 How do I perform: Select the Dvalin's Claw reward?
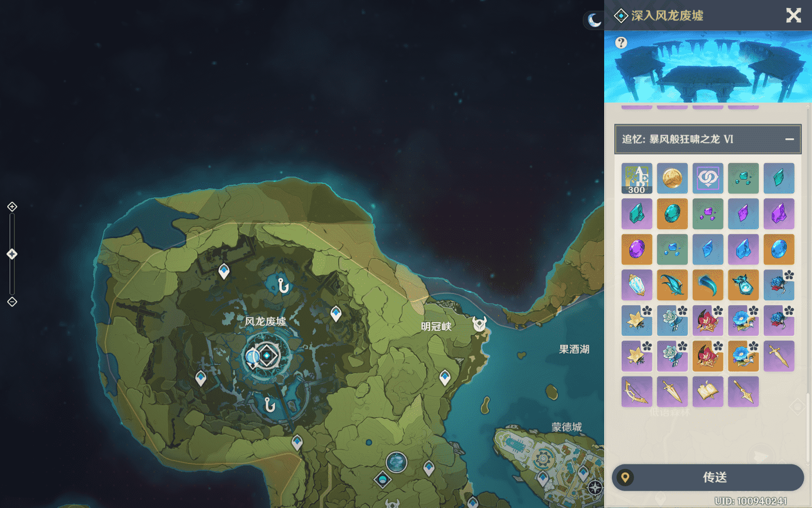point(708,285)
